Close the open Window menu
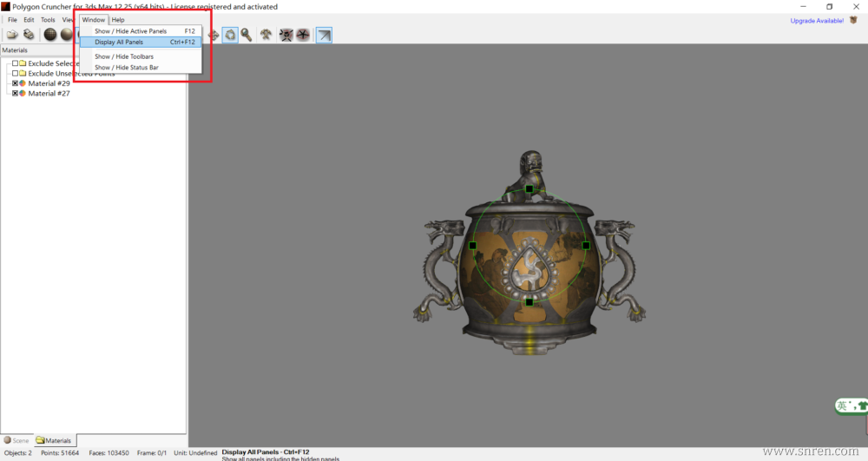 (x=94, y=20)
